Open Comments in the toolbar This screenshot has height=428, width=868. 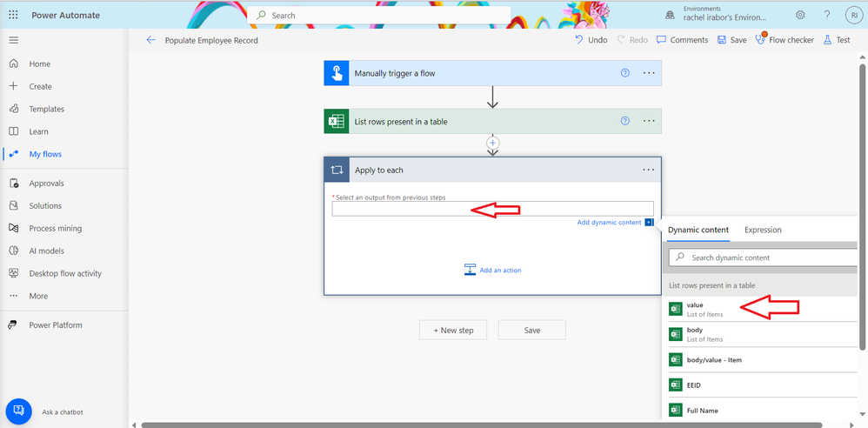(x=682, y=40)
